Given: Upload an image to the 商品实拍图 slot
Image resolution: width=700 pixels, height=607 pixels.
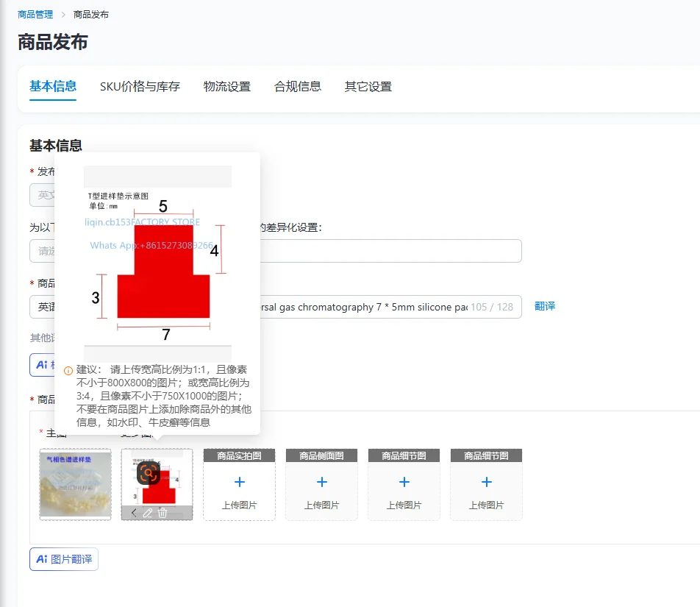Looking at the screenshot, I should (239, 485).
